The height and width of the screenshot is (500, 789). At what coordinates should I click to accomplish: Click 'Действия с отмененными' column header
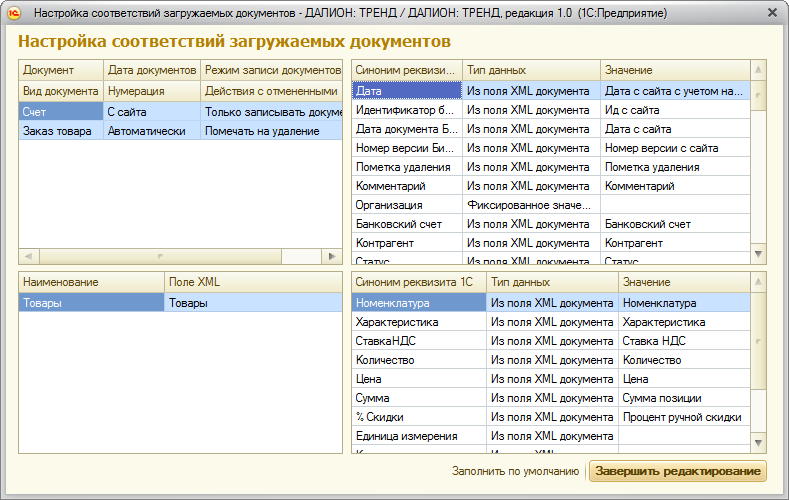(x=271, y=91)
